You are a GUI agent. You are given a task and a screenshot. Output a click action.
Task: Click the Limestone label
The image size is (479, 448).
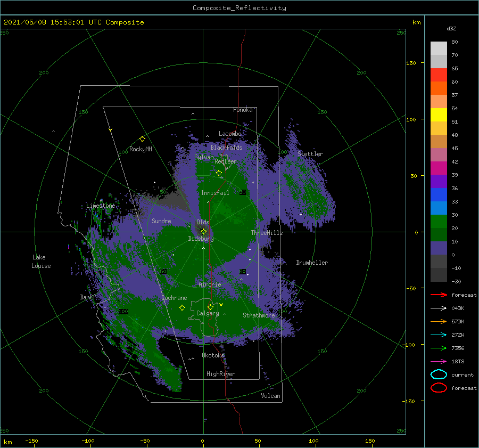point(101,206)
